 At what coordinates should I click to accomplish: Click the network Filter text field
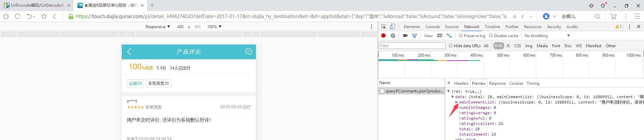(x=412, y=46)
